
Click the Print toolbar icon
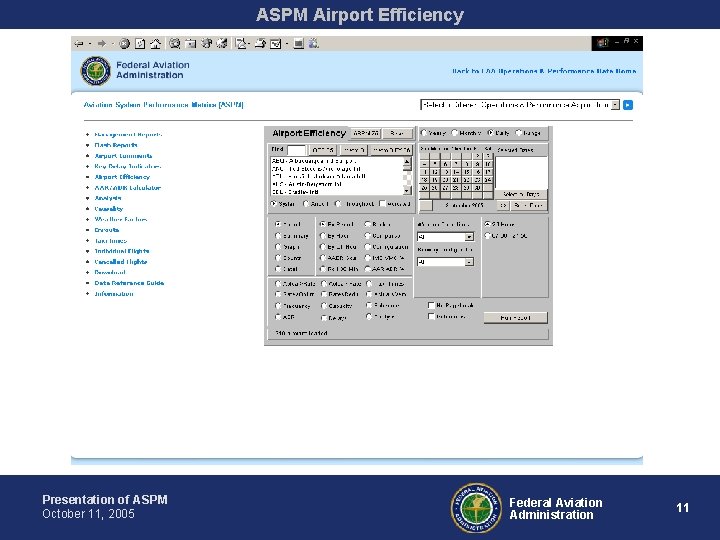[260, 44]
